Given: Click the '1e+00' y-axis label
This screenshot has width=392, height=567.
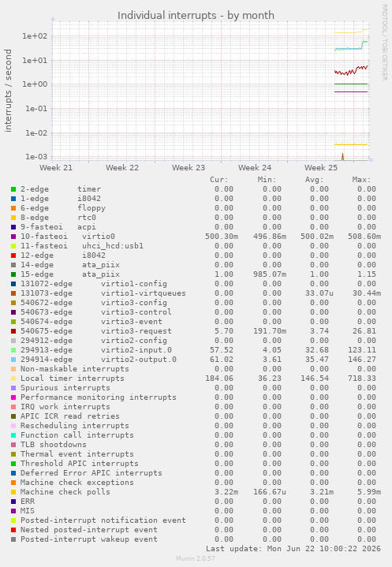Looking at the screenshot, I should [x=35, y=84].
